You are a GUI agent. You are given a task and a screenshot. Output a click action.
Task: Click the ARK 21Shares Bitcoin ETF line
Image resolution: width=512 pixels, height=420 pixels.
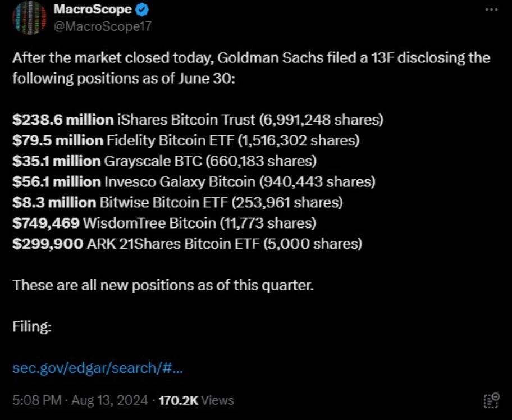188,244
